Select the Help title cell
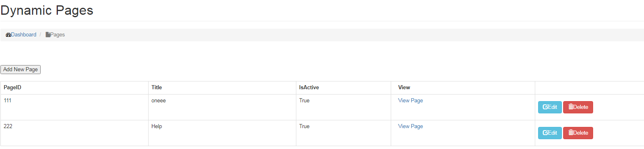The image size is (644, 149). (222, 133)
